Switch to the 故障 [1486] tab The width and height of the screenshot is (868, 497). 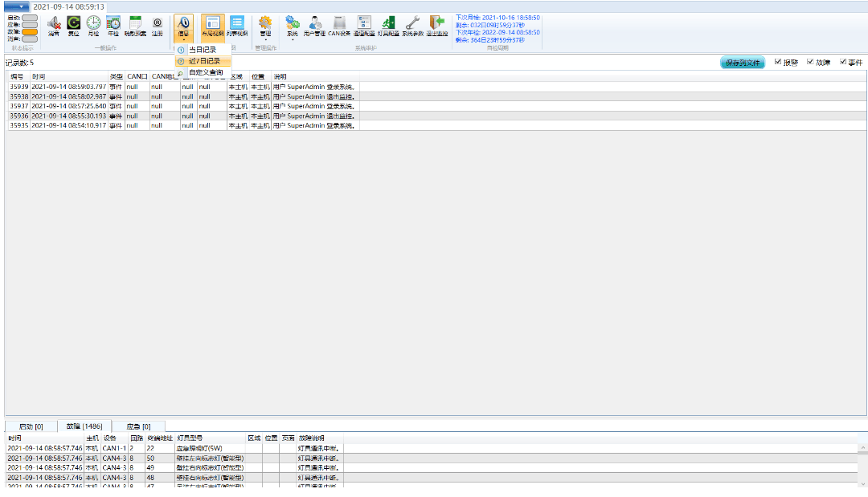(x=84, y=426)
